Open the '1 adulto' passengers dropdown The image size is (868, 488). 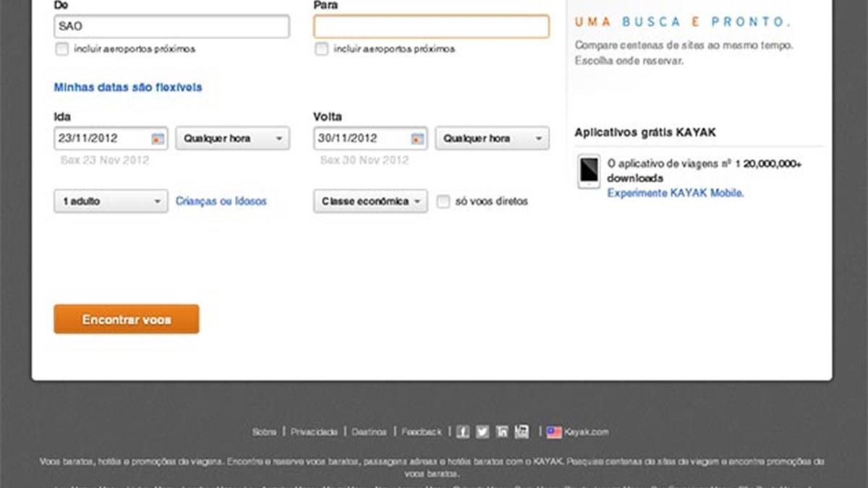tap(111, 202)
